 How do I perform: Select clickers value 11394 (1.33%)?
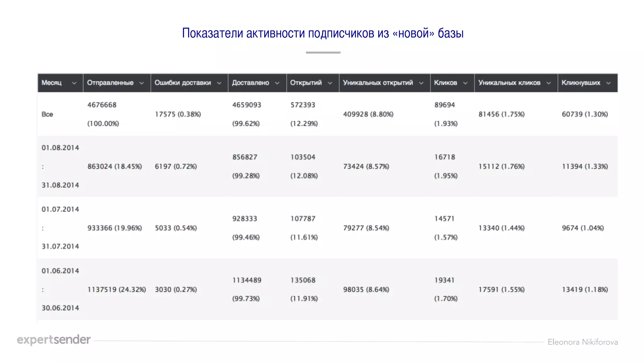[585, 167]
